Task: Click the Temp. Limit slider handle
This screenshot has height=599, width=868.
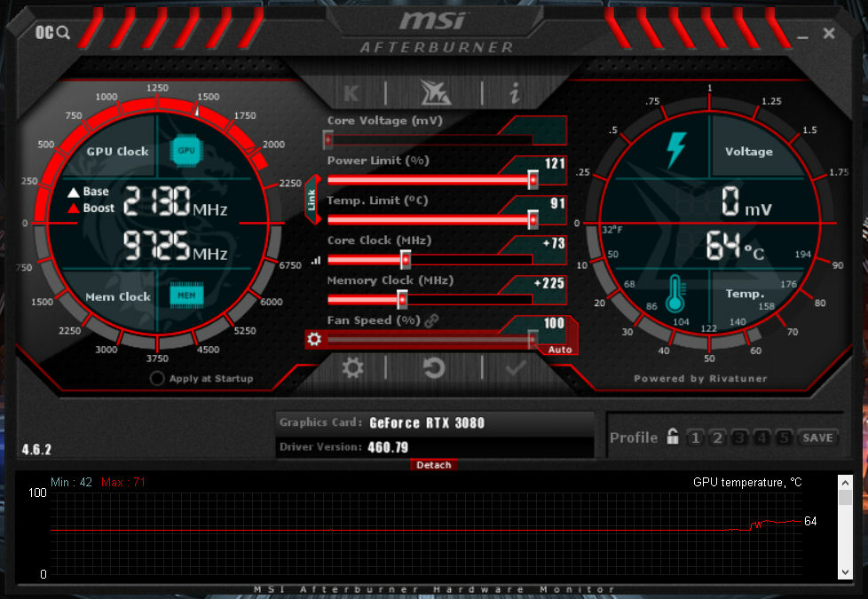Action: (533, 219)
